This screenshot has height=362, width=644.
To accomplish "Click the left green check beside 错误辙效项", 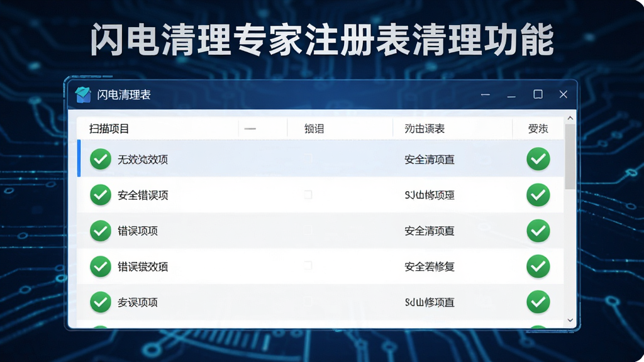I will [101, 266].
